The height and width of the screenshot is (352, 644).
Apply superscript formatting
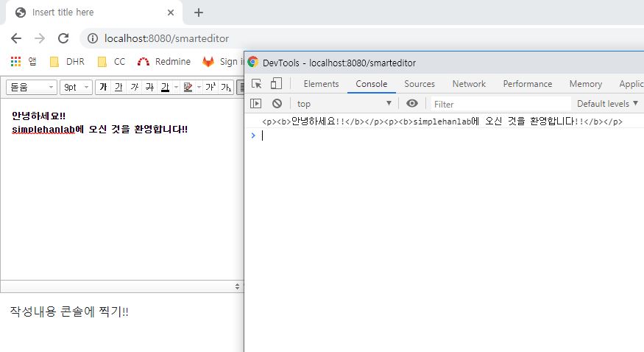210,87
